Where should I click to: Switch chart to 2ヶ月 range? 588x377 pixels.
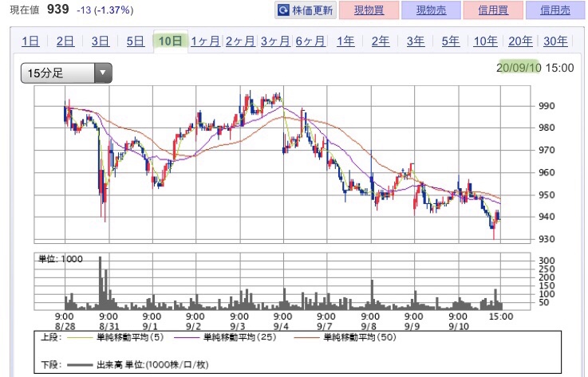240,41
